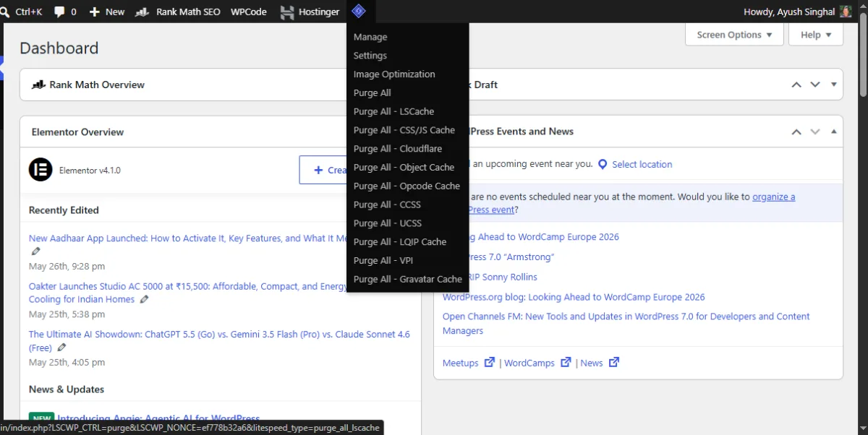Open the News external link

(600, 363)
